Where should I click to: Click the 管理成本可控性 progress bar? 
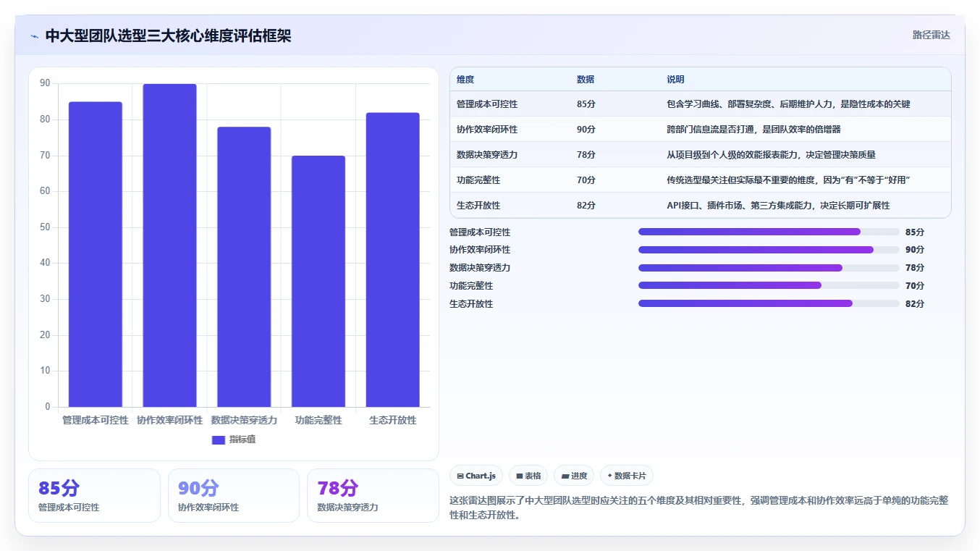769,232
